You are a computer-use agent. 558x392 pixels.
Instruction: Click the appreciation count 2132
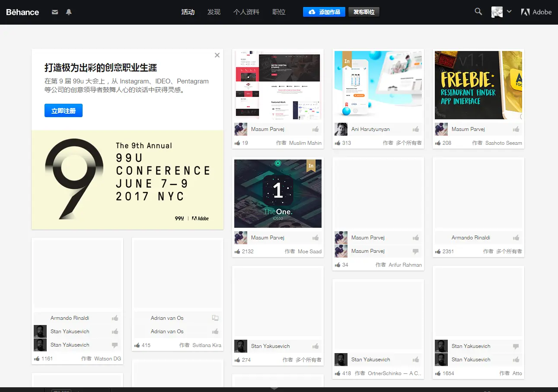point(248,252)
